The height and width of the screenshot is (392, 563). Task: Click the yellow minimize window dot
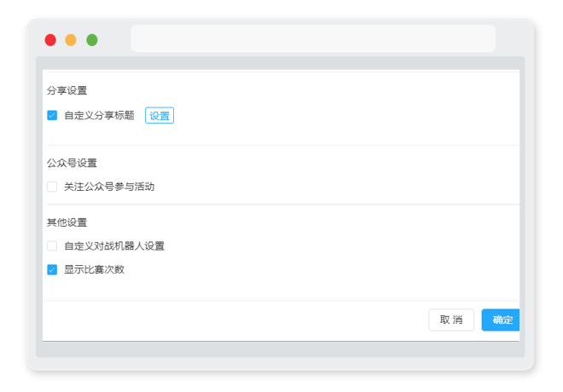(71, 40)
